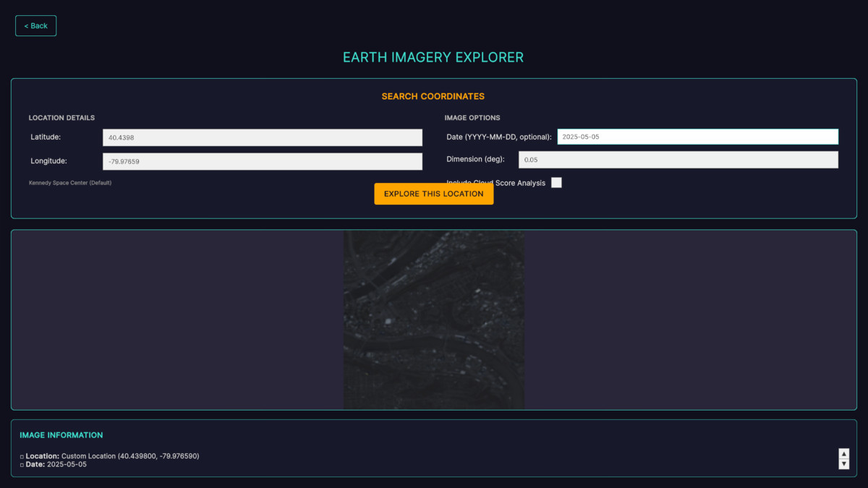The width and height of the screenshot is (868, 488).
Task: Click the Image Information heading
Action: click(61, 435)
